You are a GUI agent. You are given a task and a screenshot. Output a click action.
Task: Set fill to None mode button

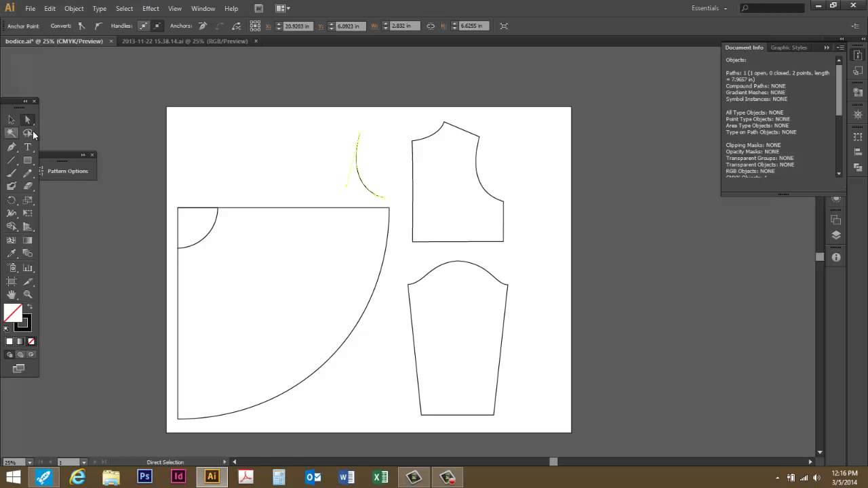coord(31,342)
